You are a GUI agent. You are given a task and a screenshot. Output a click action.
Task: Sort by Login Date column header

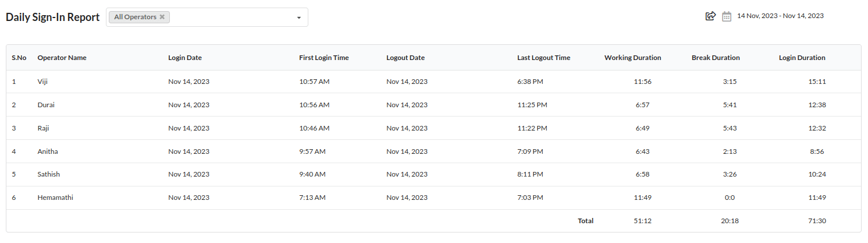click(x=185, y=58)
